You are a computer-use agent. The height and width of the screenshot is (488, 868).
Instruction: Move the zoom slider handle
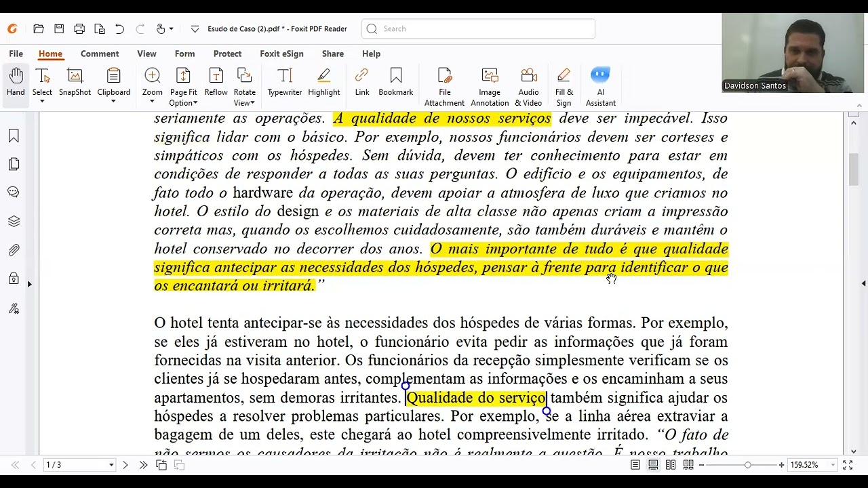click(x=747, y=465)
